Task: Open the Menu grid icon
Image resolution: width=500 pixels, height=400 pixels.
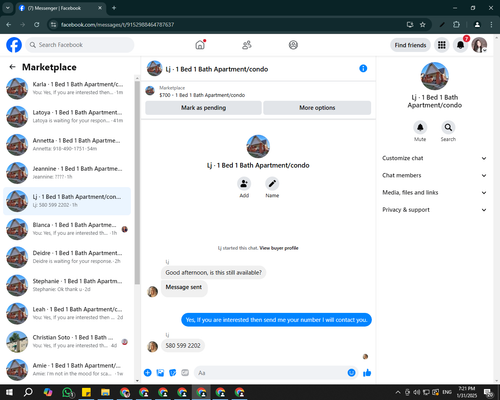Action: point(442,45)
